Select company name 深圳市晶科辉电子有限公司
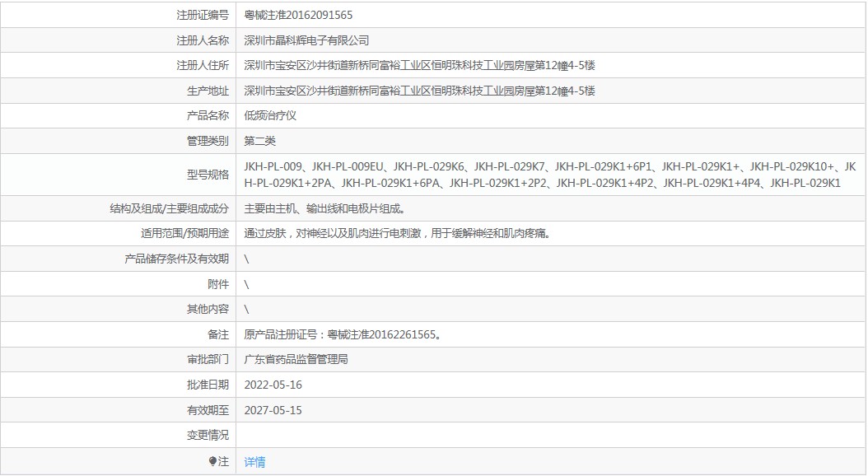The height and width of the screenshot is (476, 868). tap(306, 40)
